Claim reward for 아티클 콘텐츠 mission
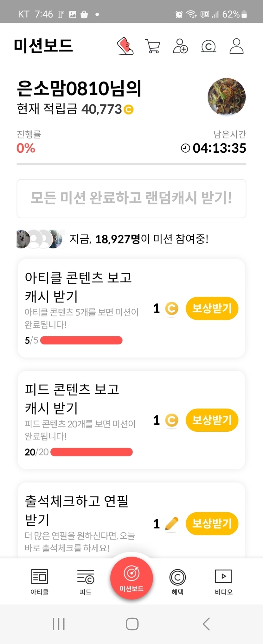 (212, 308)
